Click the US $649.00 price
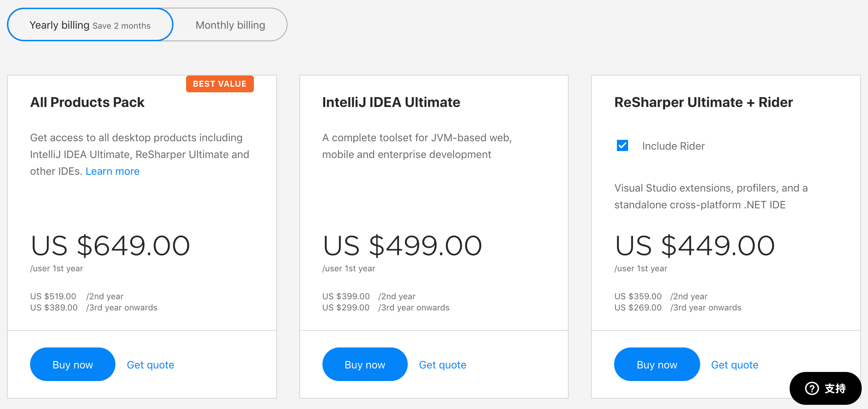Viewport: 868px width, 409px height. click(110, 246)
